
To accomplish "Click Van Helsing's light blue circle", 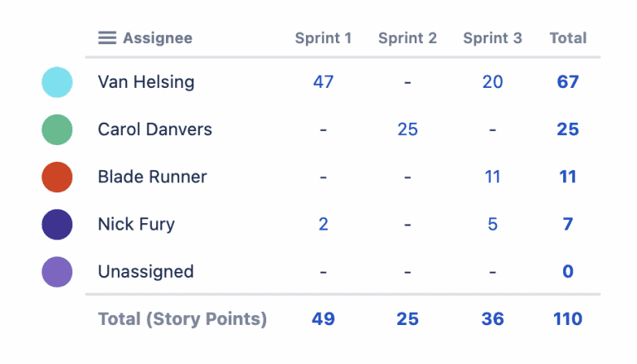I will click(57, 82).
